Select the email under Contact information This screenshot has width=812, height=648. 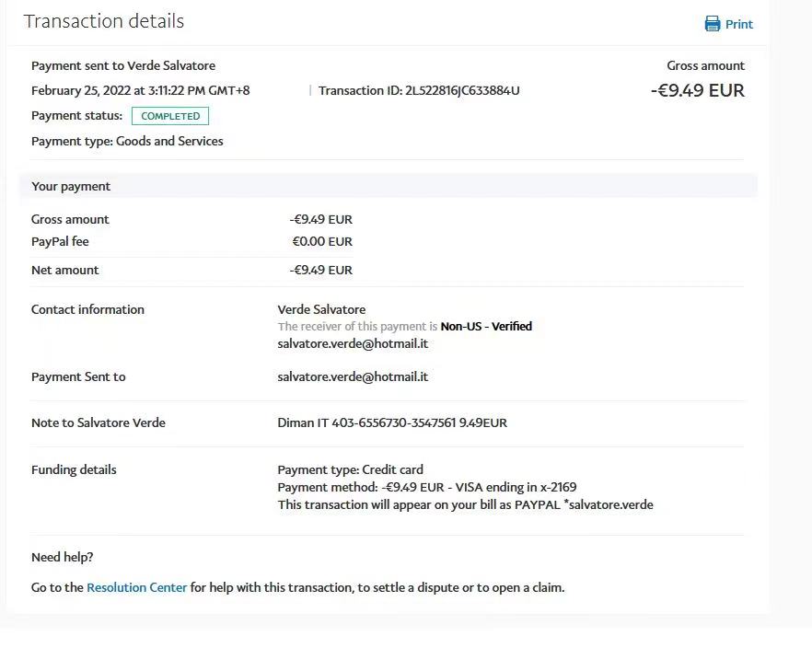pyautogui.click(x=353, y=343)
